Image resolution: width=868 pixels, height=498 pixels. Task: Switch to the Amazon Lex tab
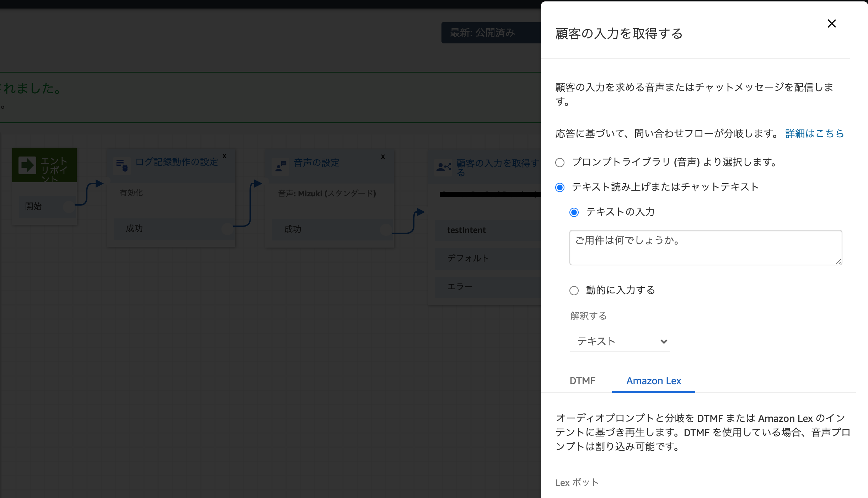pyautogui.click(x=653, y=381)
